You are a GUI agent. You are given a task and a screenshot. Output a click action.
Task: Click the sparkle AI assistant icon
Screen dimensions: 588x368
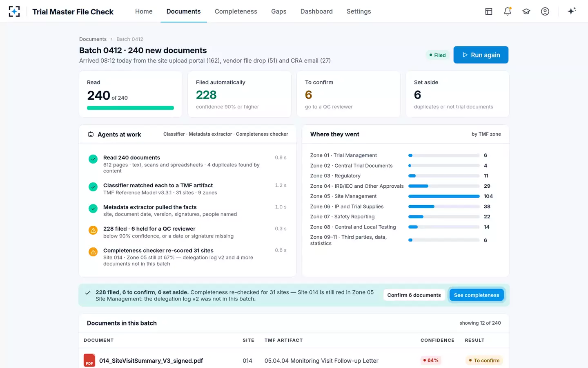572,11
